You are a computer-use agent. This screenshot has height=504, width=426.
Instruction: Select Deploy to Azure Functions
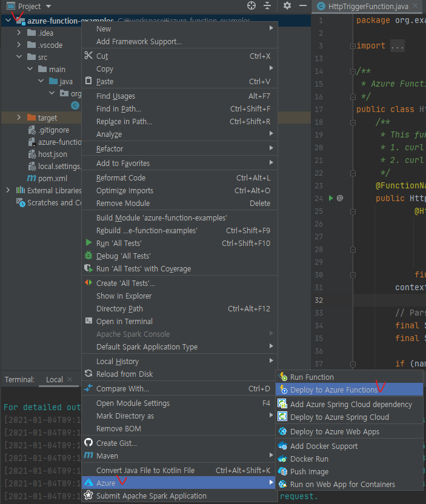pos(333,390)
